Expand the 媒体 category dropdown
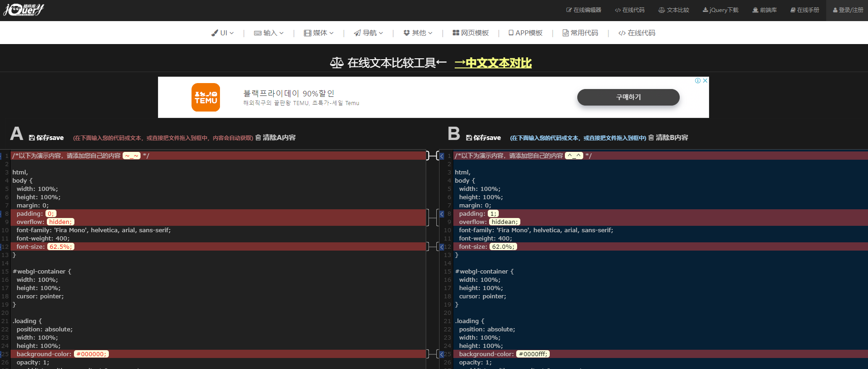Screen dimensions: 868x369 click(319, 33)
